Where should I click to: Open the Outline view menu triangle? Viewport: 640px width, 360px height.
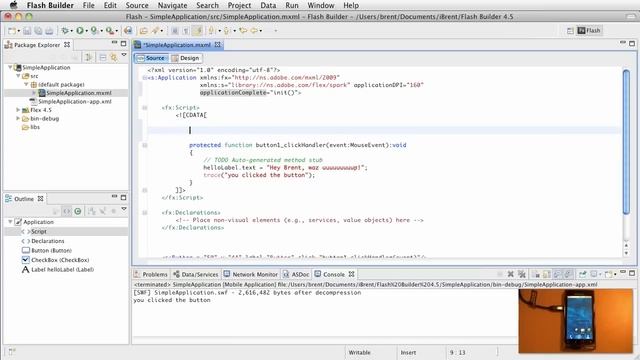coord(124,209)
